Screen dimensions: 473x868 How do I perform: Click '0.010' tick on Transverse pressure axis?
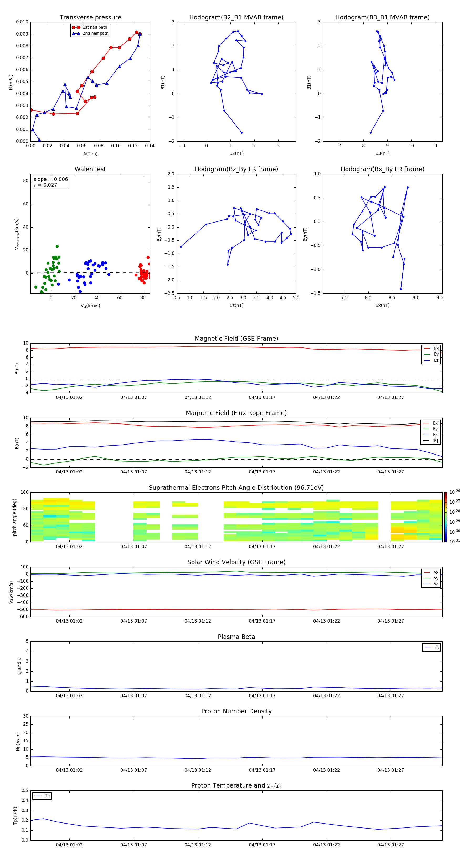(x=22, y=22)
